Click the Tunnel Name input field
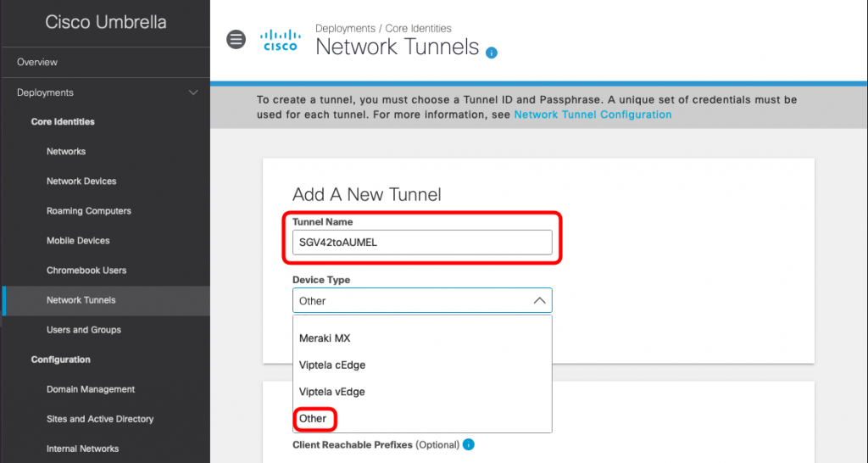868x463 pixels. [x=422, y=243]
